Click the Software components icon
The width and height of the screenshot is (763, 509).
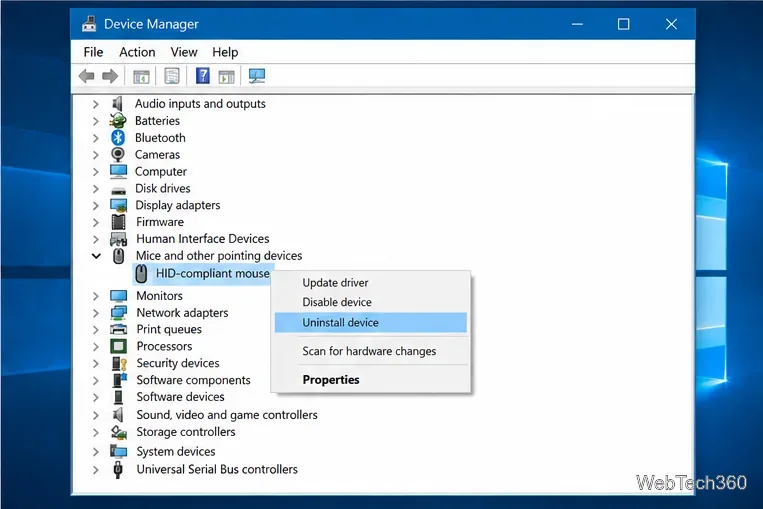coord(120,380)
